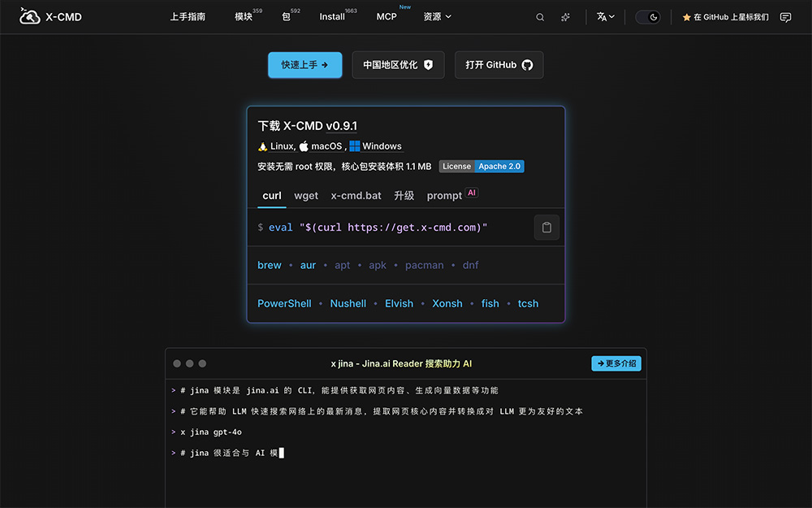Click the 中国地区优化 button
Image resolution: width=812 pixels, height=508 pixels.
[398, 65]
